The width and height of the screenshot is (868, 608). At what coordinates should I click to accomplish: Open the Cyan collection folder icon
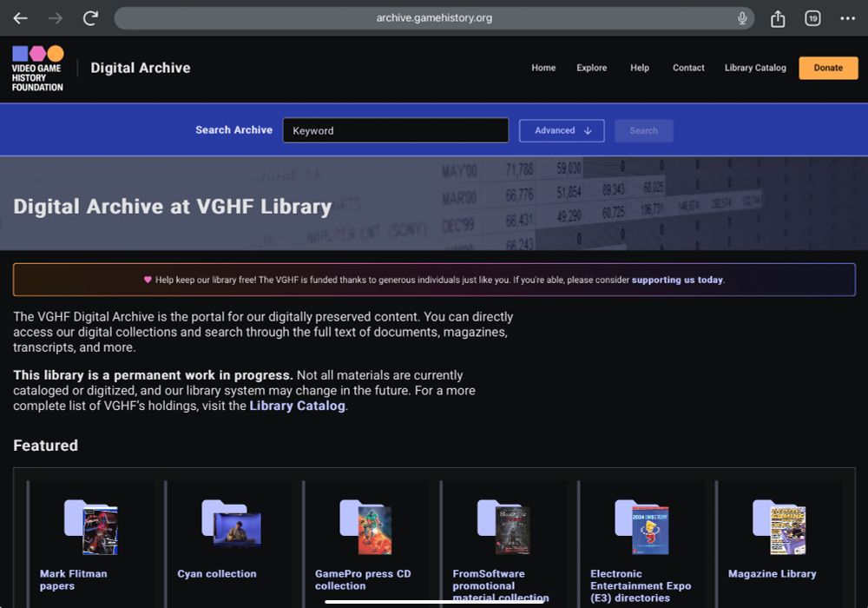pyautogui.click(x=232, y=522)
